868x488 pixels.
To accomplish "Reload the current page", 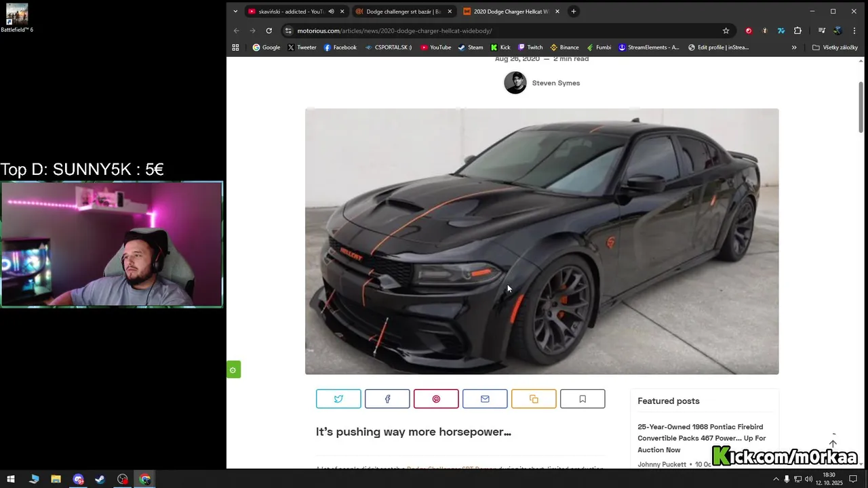I will [x=269, y=30].
